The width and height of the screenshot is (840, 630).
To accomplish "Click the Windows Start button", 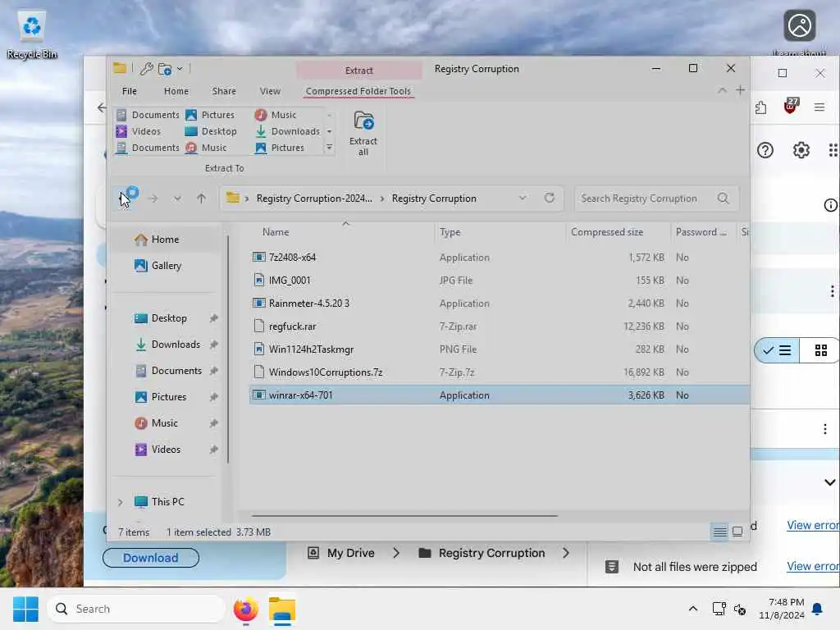I will point(25,609).
